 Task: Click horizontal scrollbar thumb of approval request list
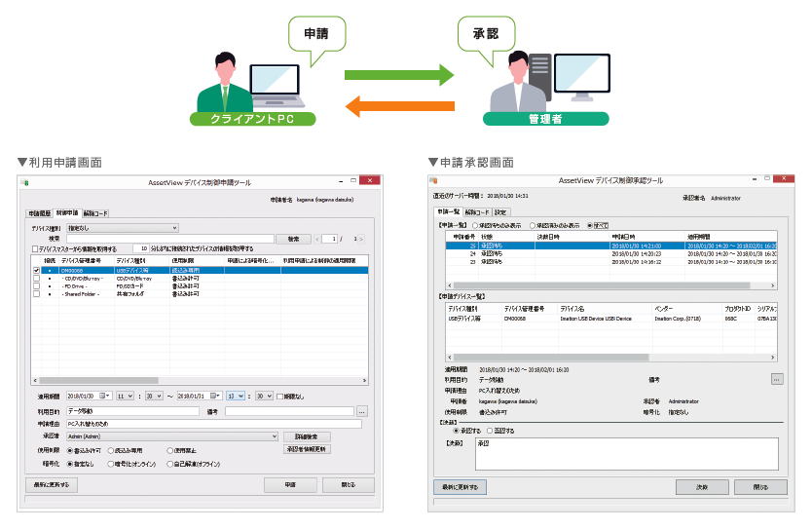point(602,285)
